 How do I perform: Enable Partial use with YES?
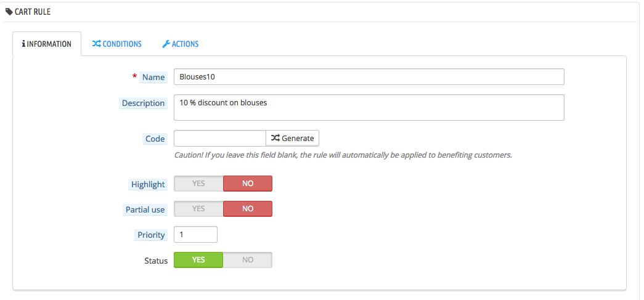[x=198, y=209]
